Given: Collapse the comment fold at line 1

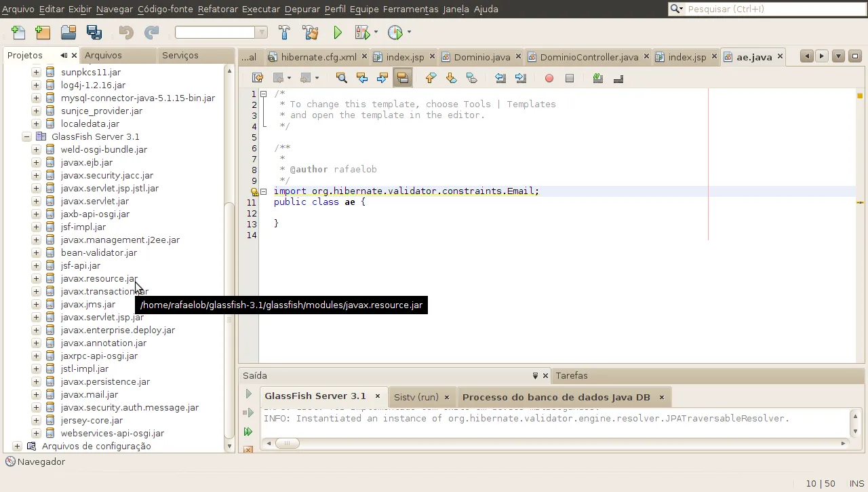Looking at the screenshot, I should click(x=264, y=94).
